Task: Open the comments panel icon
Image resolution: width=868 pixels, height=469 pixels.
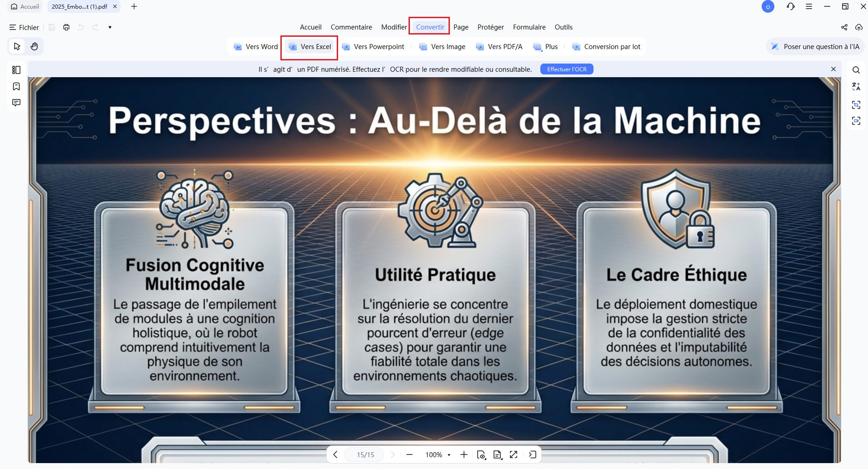Action: pyautogui.click(x=16, y=103)
